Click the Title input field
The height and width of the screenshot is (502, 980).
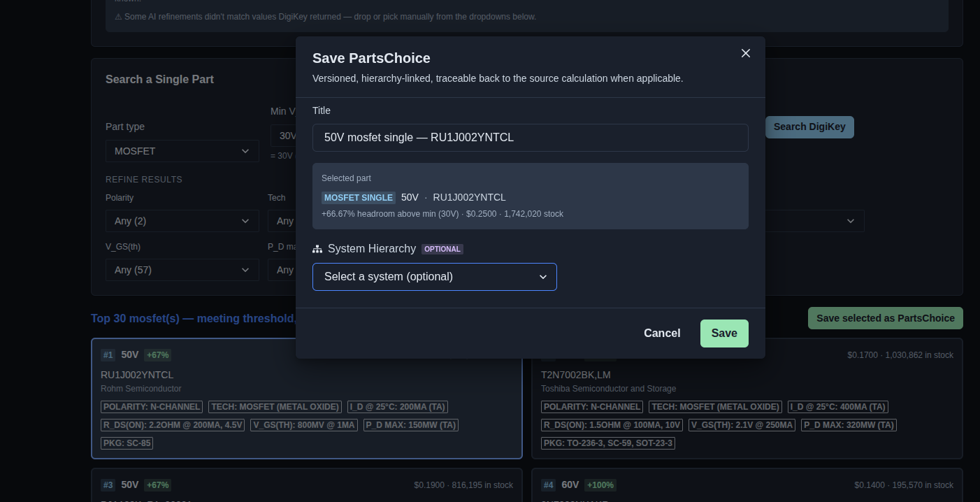coord(530,138)
